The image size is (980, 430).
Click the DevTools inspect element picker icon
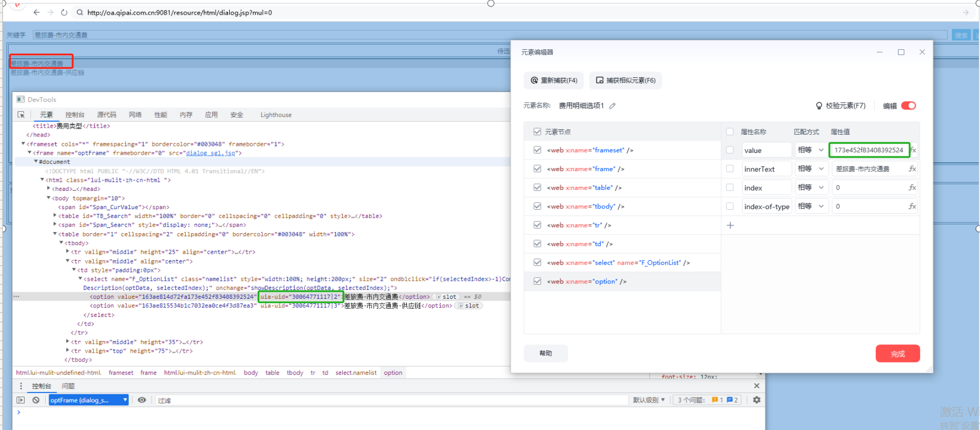pyautogui.click(x=21, y=115)
